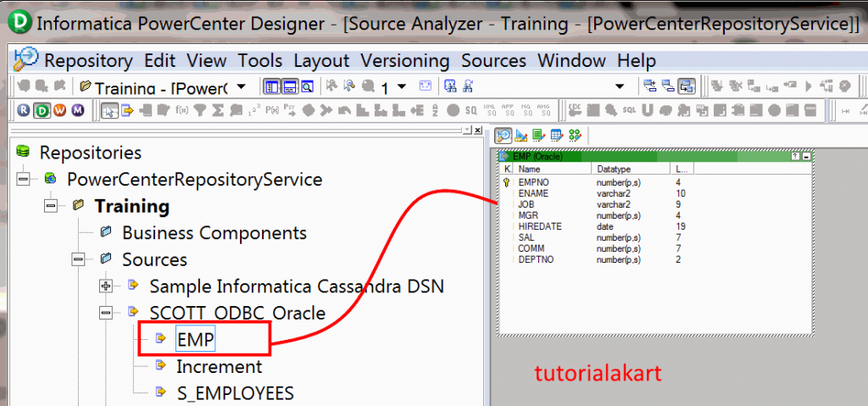Viewport: 868px width, 406px height.
Task: Select the Increment source in the tree
Action: [220, 366]
